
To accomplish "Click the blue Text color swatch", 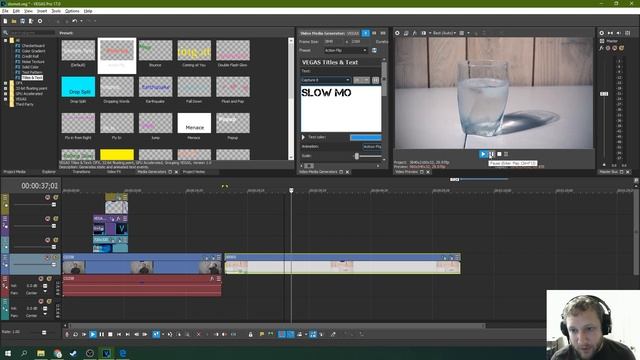I will pos(366,138).
